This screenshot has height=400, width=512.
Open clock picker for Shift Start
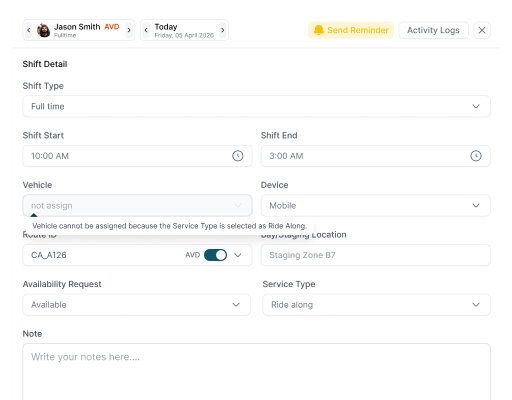pyautogui.click(x=238, y=156)
